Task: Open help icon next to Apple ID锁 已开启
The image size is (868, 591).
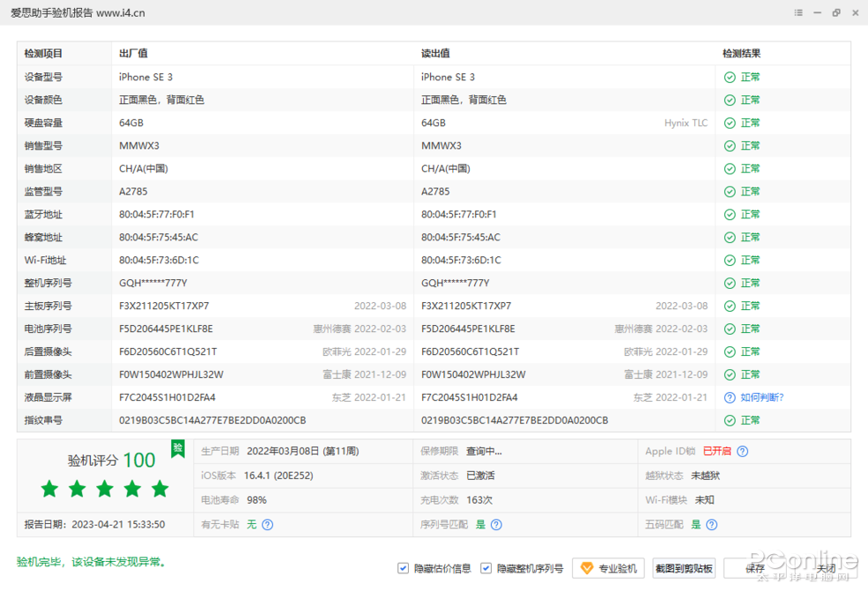Action: [742, 451]
